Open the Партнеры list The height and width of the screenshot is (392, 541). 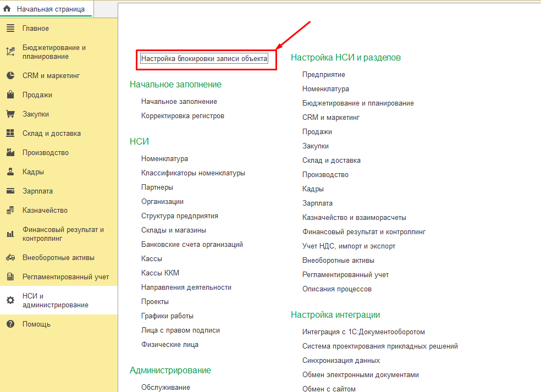pos(157,187)
